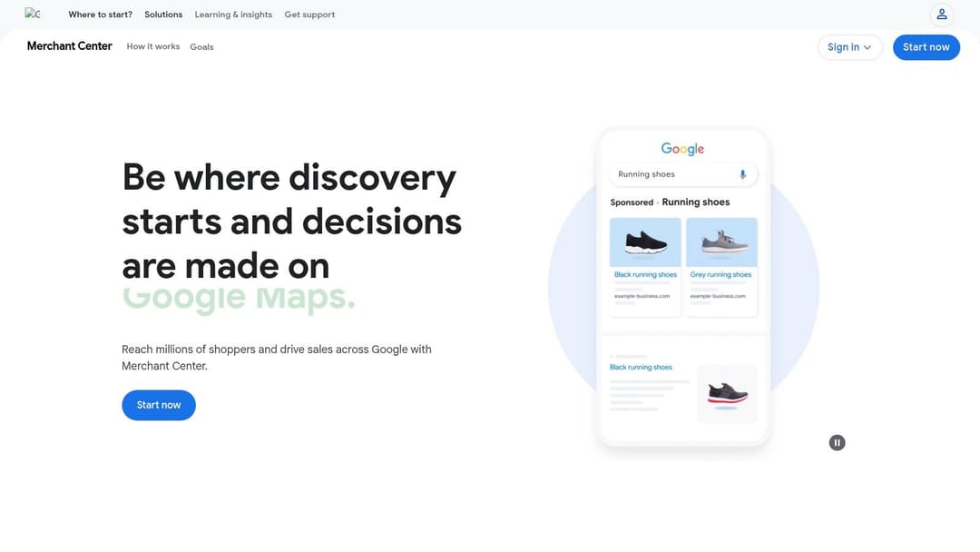Click the header Start now button
The image size is (980, 552).
point(926,47)
